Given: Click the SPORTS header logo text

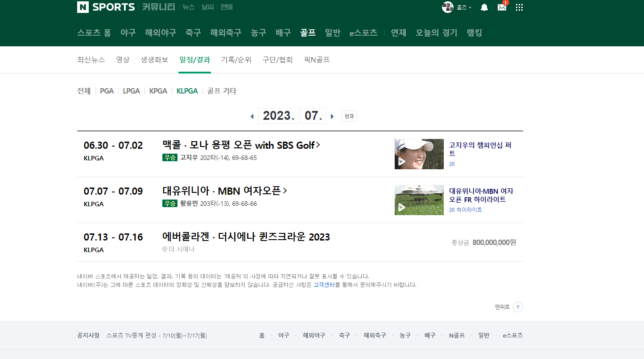Looking at the screenshot, I should click(114, 7).
